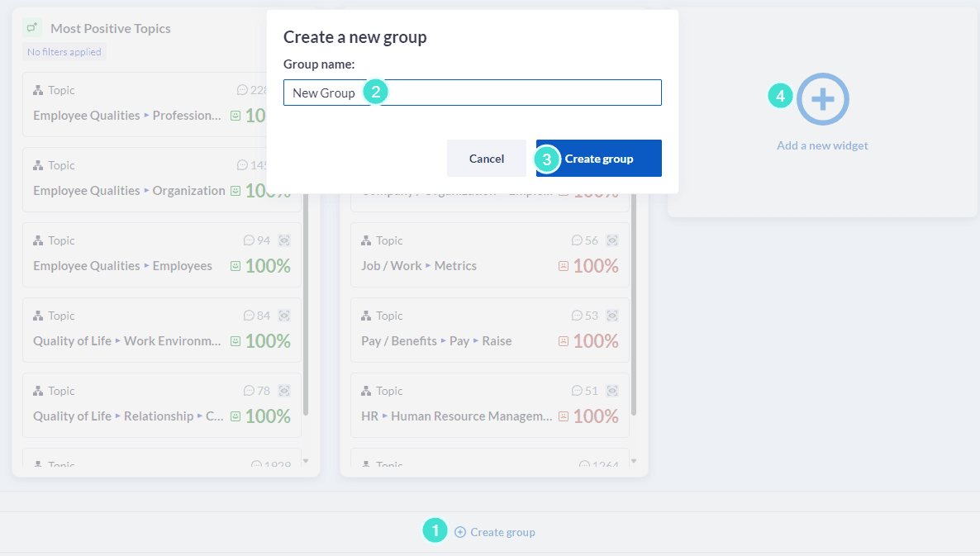
Task: Toggle eye icon on Pay / Benefits Raise card
Action: 612,316
